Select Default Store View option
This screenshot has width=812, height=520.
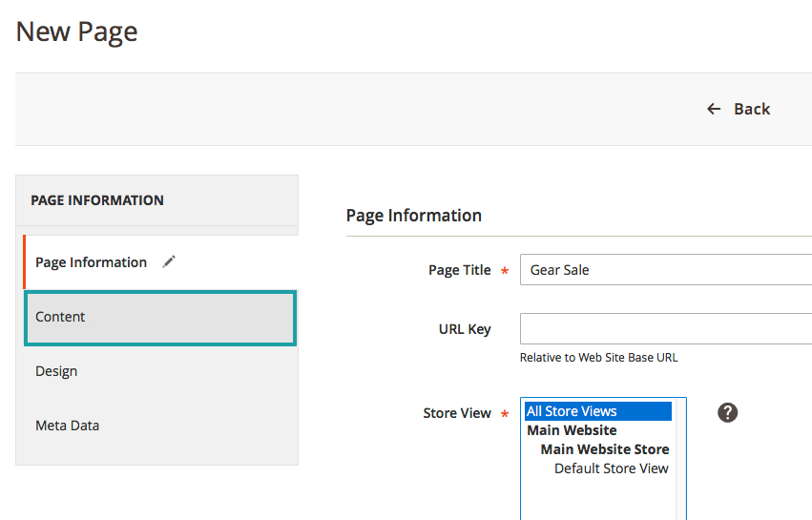611,468
